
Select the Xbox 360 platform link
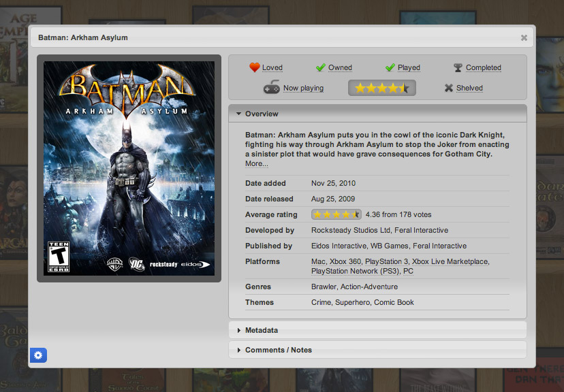pyautogui.click(x=345, y=261)
